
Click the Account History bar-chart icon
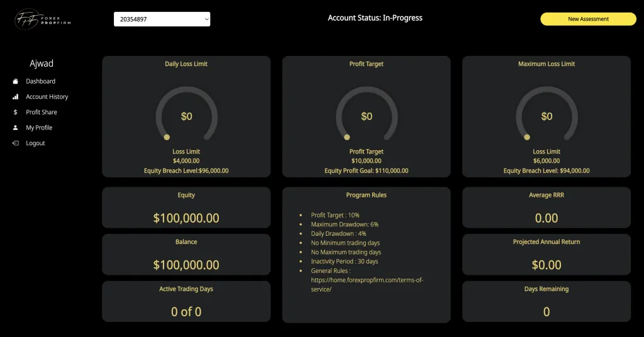click(16, 97)
